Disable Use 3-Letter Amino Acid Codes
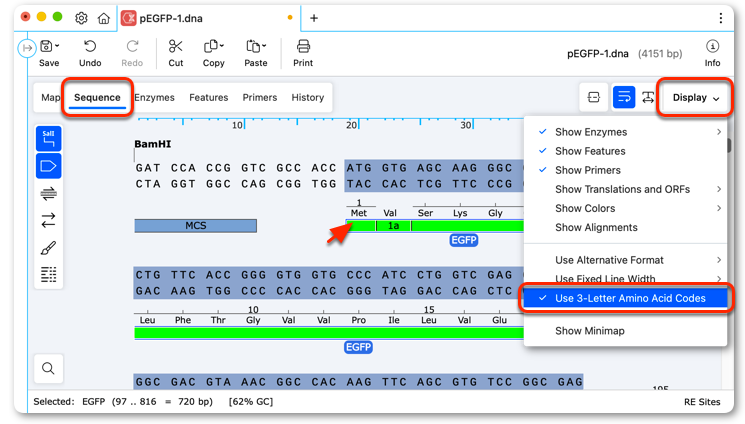The height and width of the screenshot is (424, 745). click(x=625, y=299)
